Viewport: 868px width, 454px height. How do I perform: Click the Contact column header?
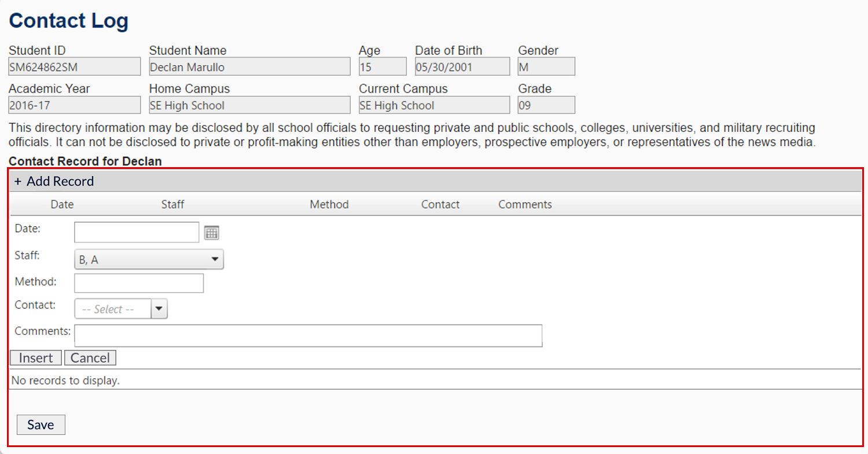click(x=440, y=205)
